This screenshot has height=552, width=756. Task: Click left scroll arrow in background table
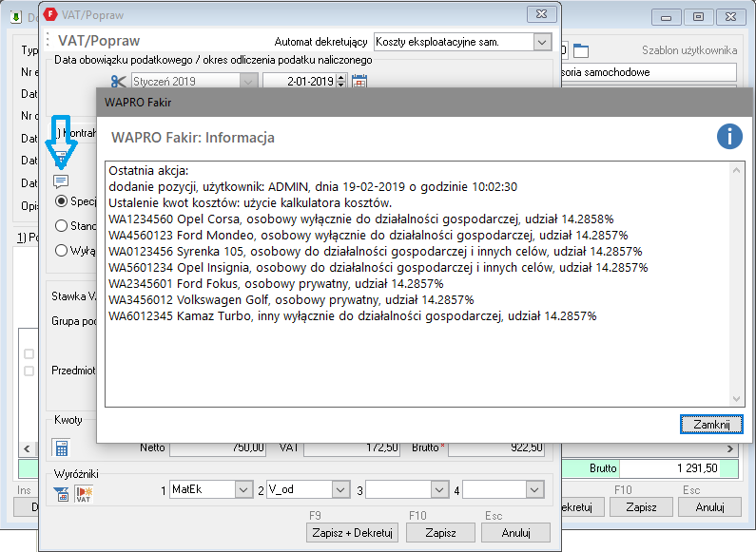point(27,448)
